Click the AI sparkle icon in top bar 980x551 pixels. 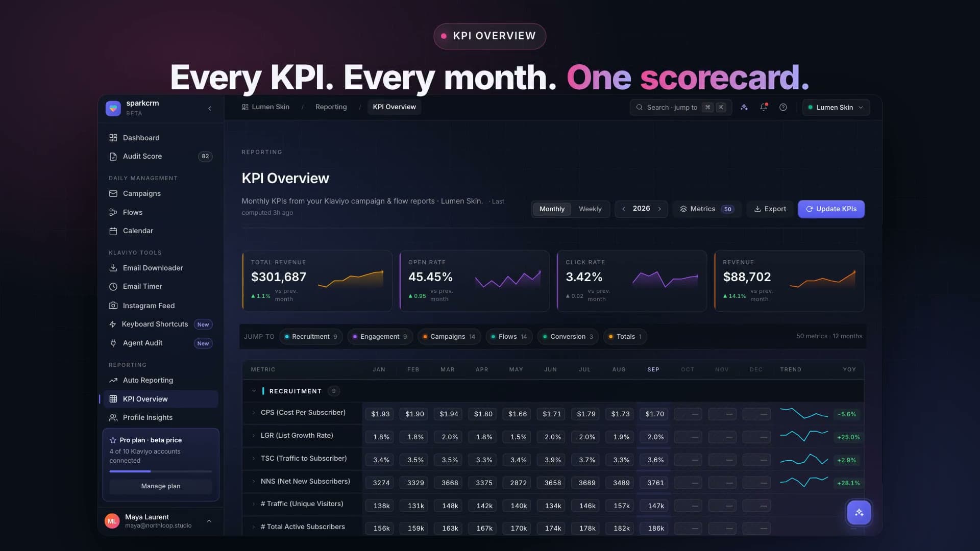pos(744,107)
